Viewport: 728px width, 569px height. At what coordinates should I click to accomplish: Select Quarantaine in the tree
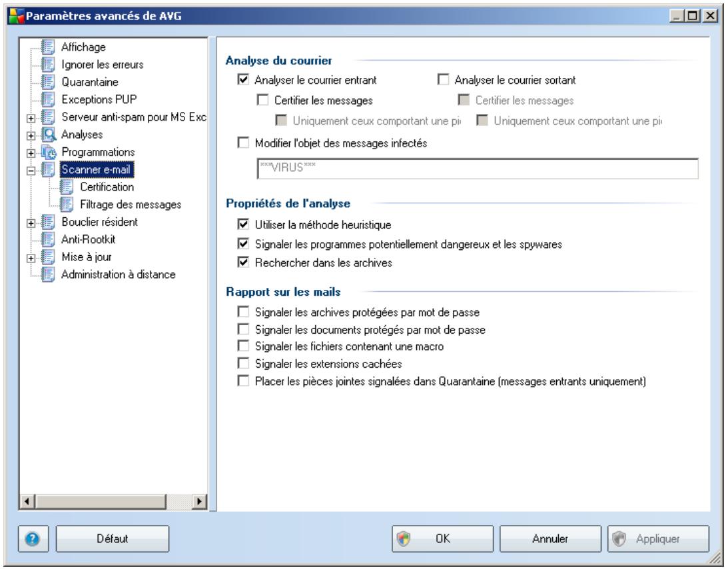click(90, 82)
